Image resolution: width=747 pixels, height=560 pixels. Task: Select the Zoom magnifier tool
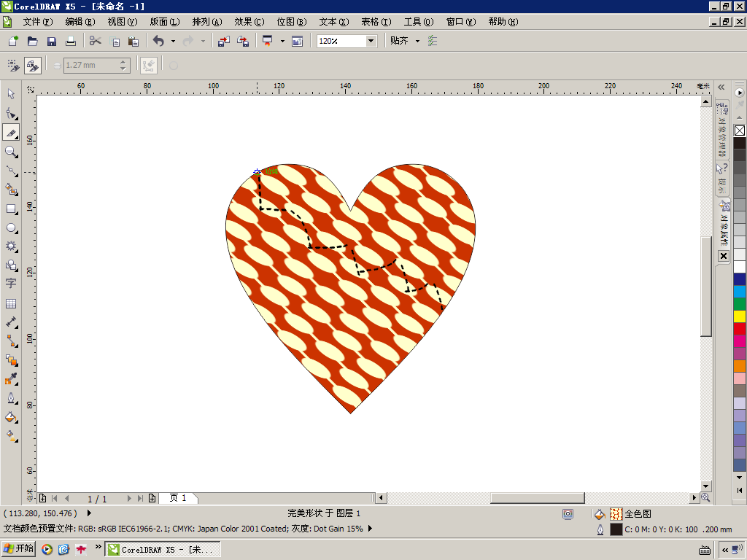[11, 152]
